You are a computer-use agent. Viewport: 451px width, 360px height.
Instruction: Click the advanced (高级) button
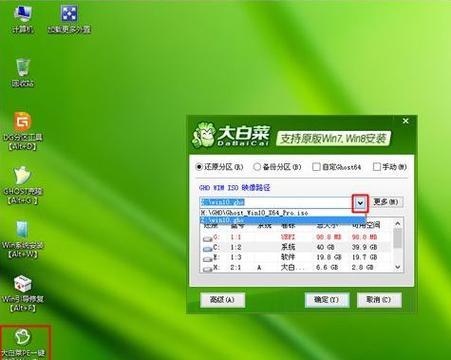click(x=223, y=300)
